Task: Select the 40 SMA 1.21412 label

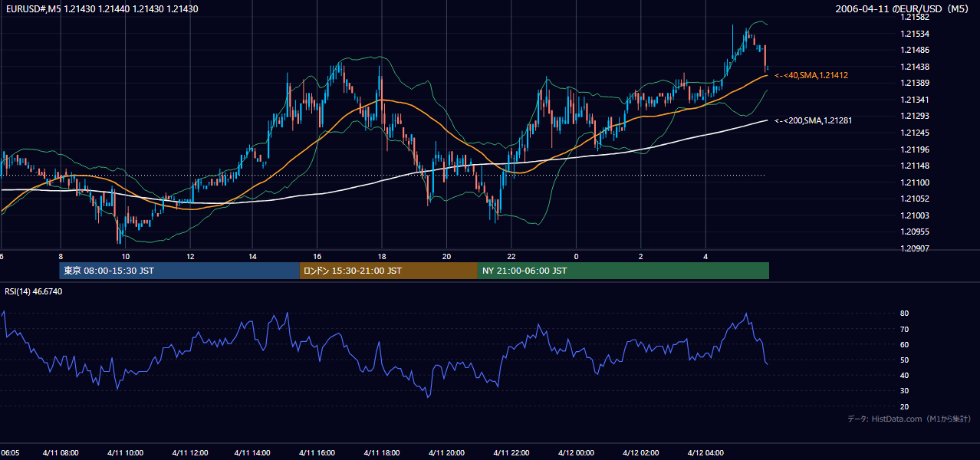Action: click(x=811, y=75)
